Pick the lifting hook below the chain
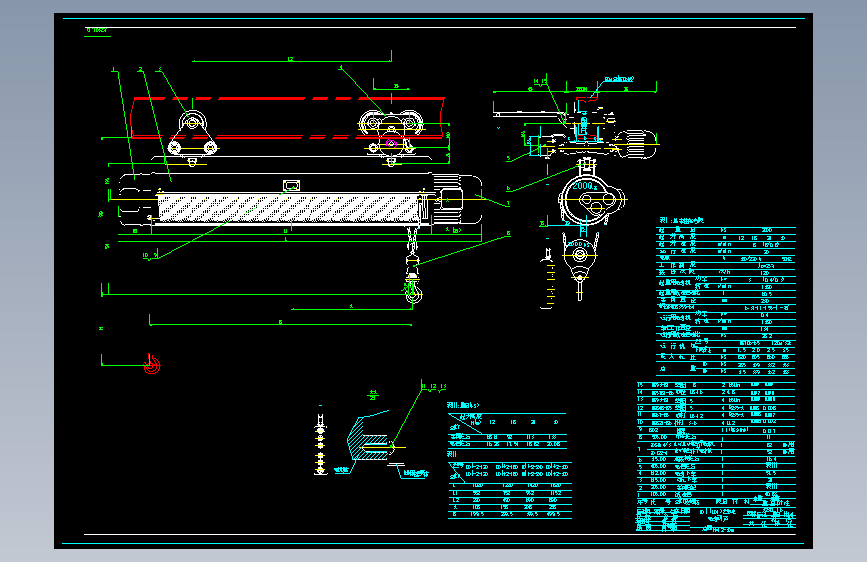 [x=412, y=292]
